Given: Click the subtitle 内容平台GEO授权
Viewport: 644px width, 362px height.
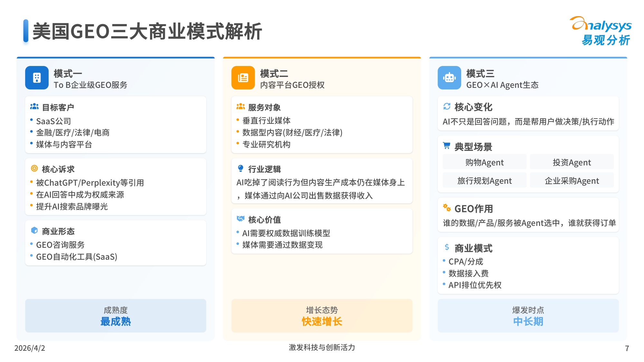Looking at the screenshot, I should (x=292, y=85).
